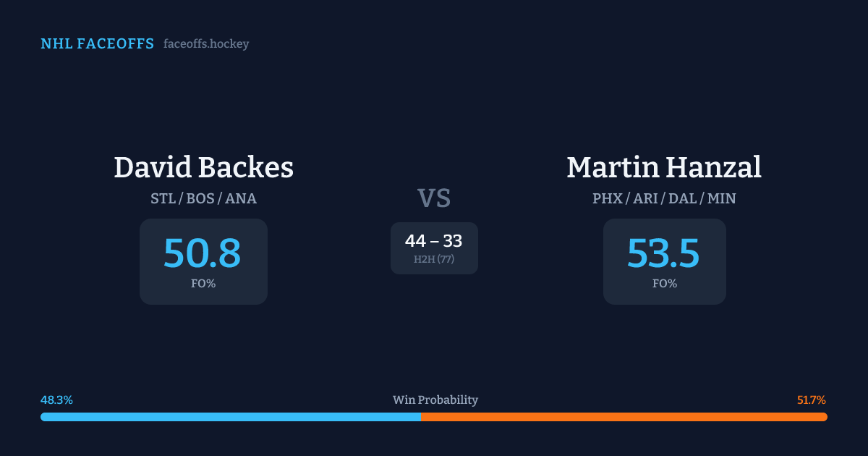
Task: Click the blue segment of probability bar
Action: 230,417
